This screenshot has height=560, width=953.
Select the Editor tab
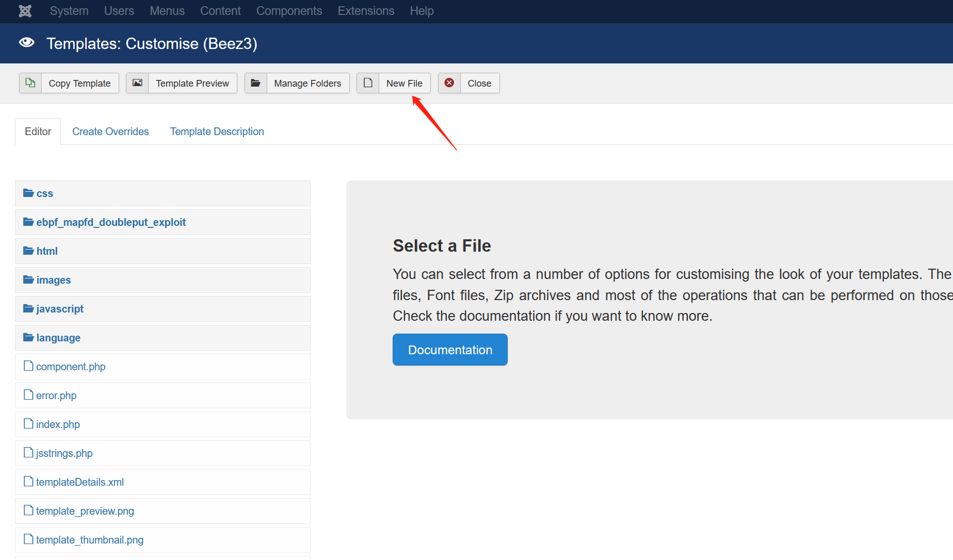(38, 131)
